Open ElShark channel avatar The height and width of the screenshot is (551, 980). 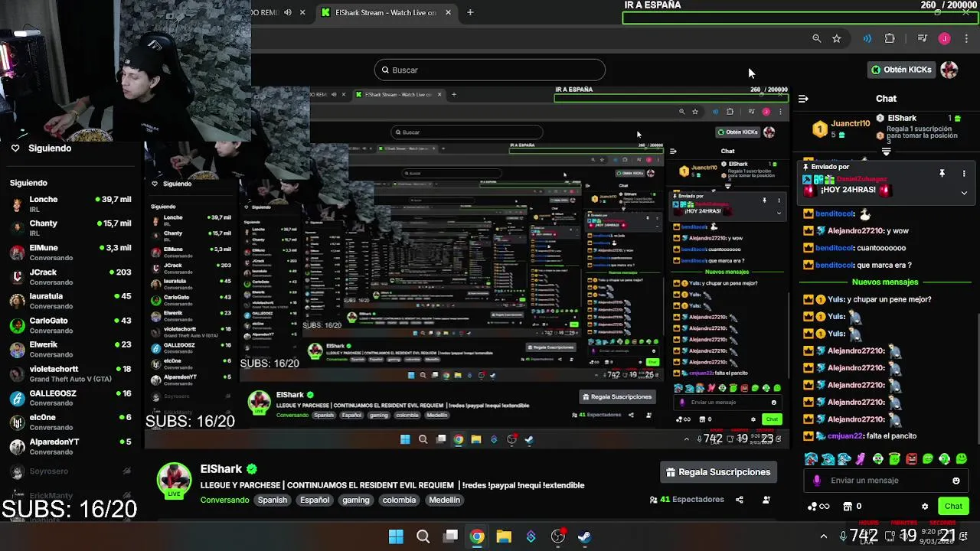[x=174, y=479]
